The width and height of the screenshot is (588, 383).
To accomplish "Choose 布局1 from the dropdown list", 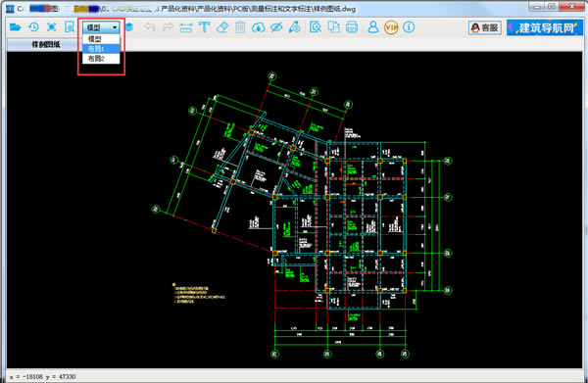I will pos(101,49).
